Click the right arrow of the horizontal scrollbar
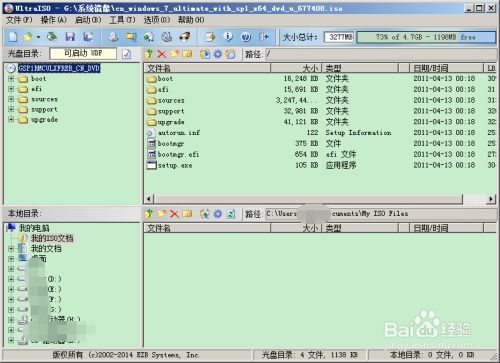The image size is (500, 363). (490, 199)
